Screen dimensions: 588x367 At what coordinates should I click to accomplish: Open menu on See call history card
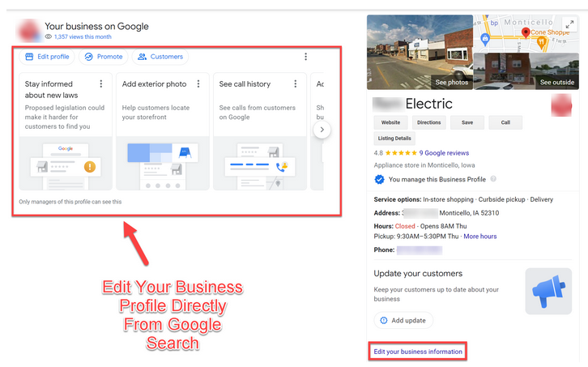coord(296,83)
